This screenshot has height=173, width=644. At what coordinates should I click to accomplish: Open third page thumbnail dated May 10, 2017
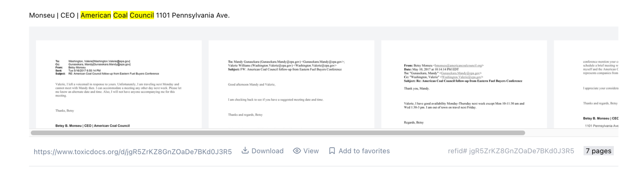click(x=464, y=84)
